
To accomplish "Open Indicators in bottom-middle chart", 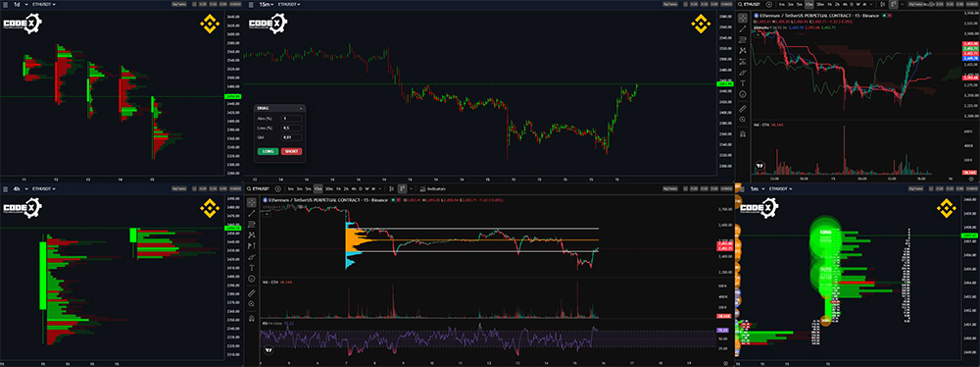I will [x=432, y=188].
